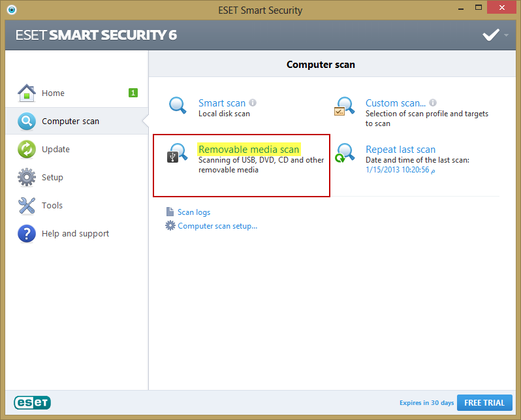Open the Scan logs link
Image resolution: width=521 pixels, height=420 pixels.
point(194,212)
